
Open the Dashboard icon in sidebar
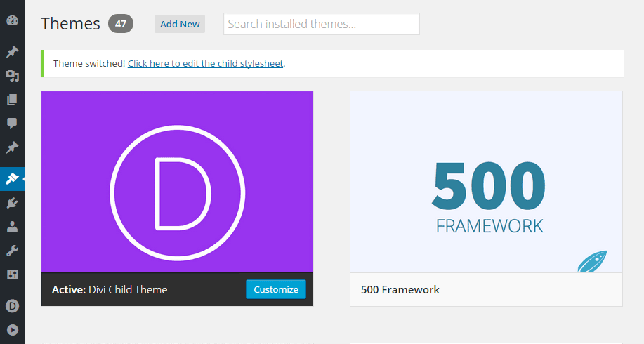point(13,20)
